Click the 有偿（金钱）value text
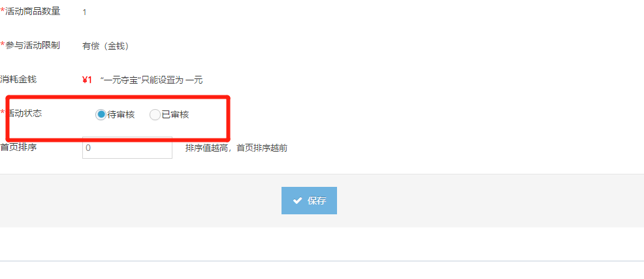 click(107, 46)
